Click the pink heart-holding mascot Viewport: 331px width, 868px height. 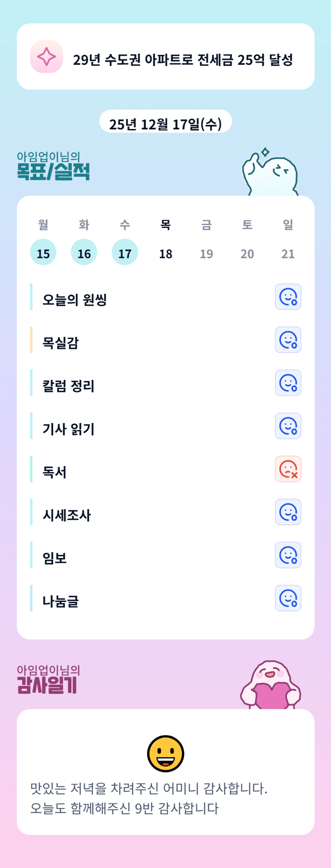(271, 685)
